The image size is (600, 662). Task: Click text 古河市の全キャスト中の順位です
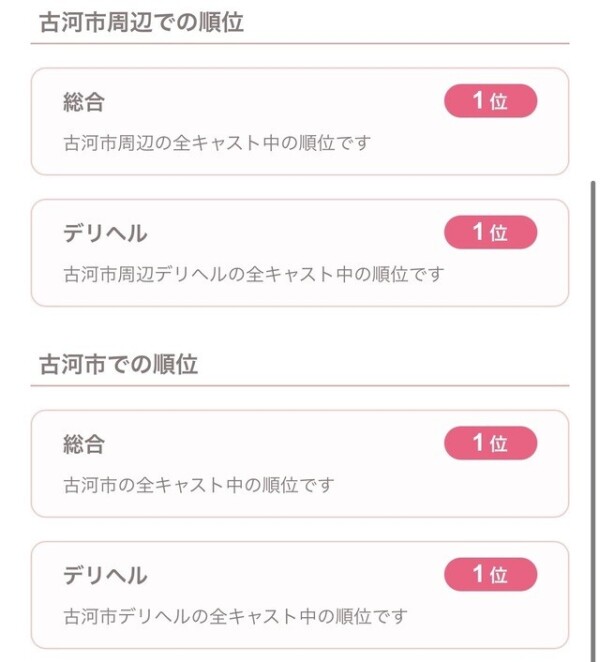[x=199, y=485]
